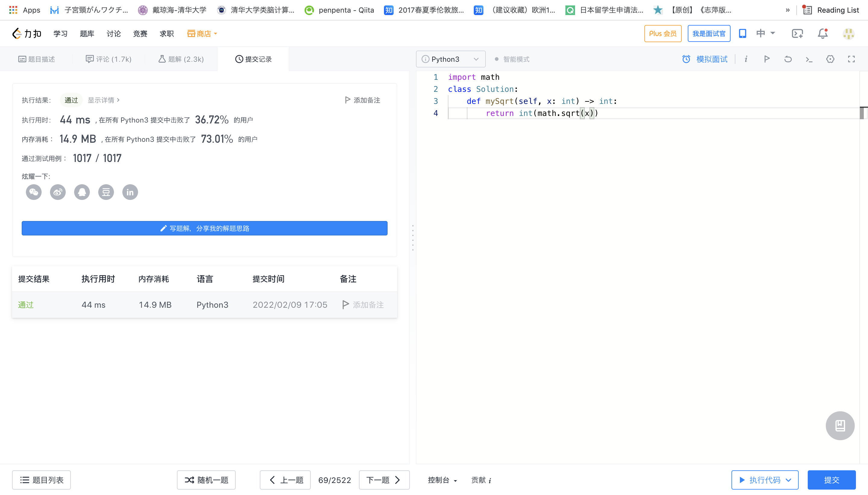The width and height of the screenshot is (868, 495).
Task: Click the Apps grid icon in the bookmarks bar
Action: click(13, 10)
